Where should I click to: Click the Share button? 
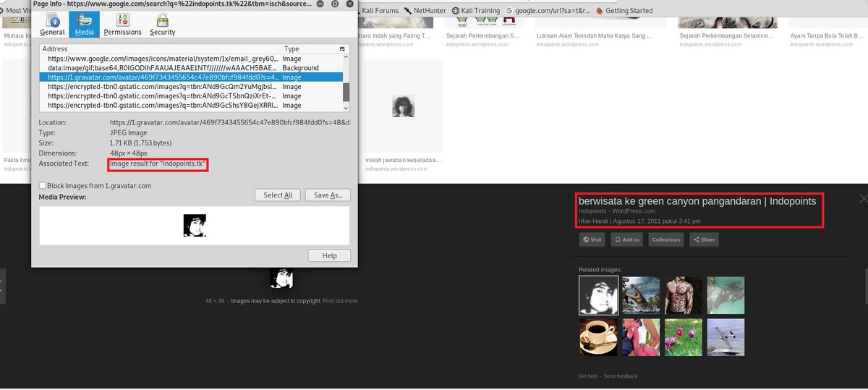pyautogui.click(x=704, y=239)
